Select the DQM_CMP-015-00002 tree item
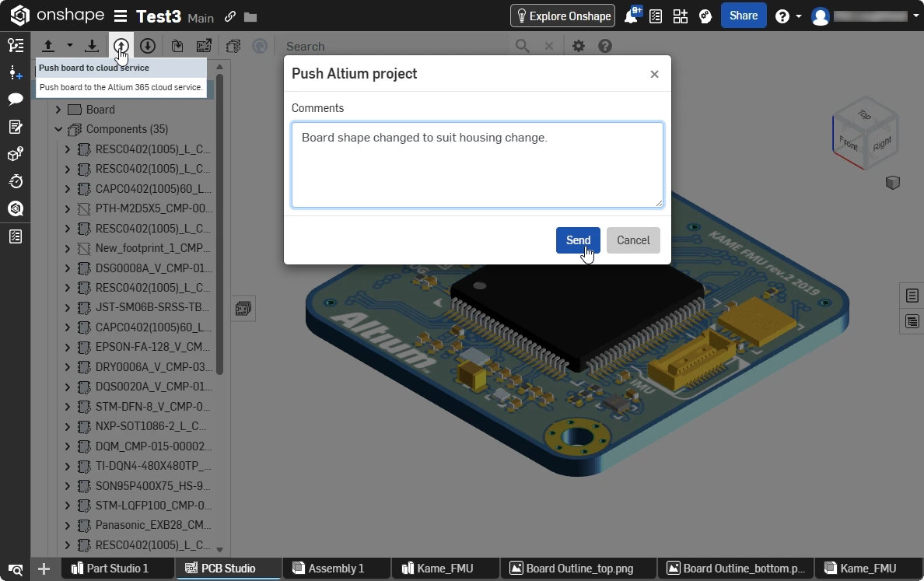 pyautogui.click(x=153, y=446)
